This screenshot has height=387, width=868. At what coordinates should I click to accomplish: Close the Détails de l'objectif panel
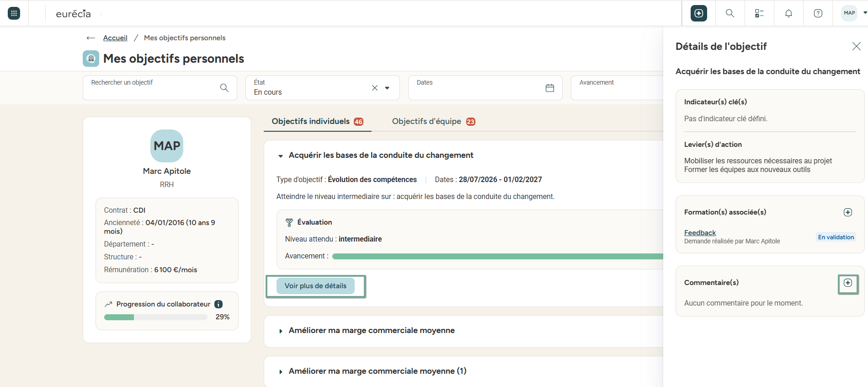(857, 46)
